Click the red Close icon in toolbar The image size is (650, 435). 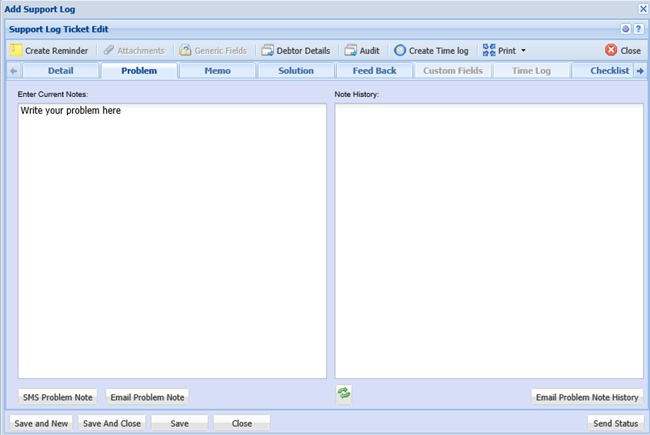click(611, 50)
